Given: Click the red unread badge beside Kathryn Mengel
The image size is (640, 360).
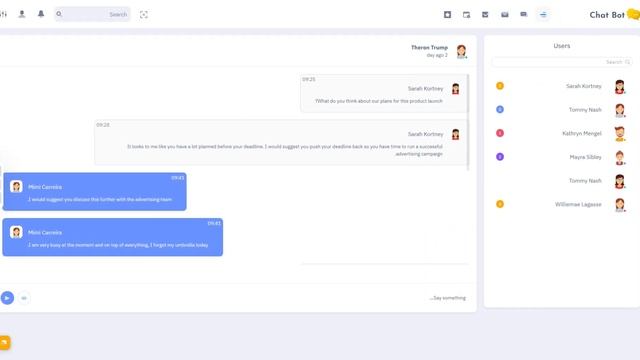Looking at the screenshot, I should pyautogui.click(x=500, y=133).
